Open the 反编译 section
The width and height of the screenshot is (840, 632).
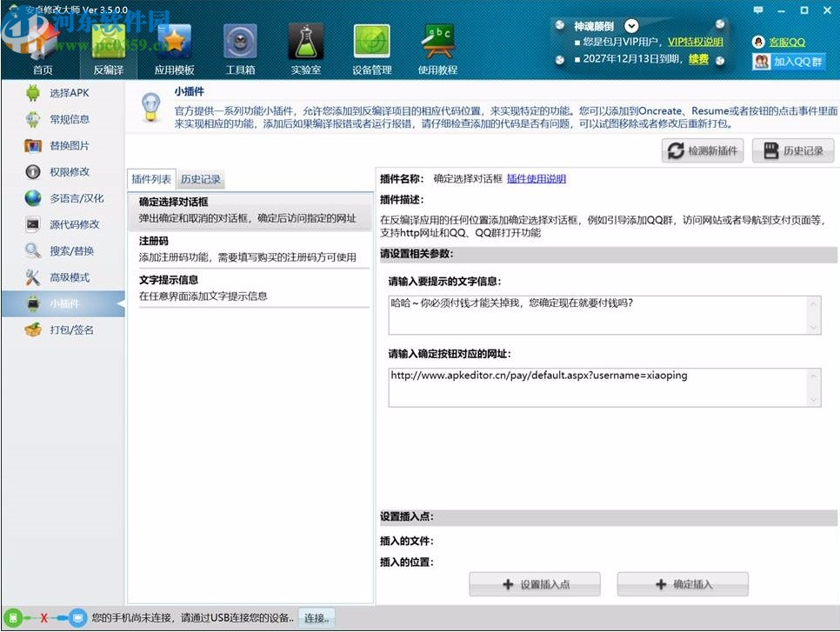108,48
